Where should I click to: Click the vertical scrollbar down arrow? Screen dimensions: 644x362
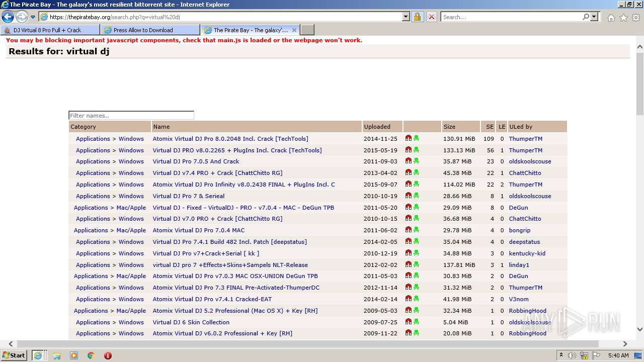[639, 329]
